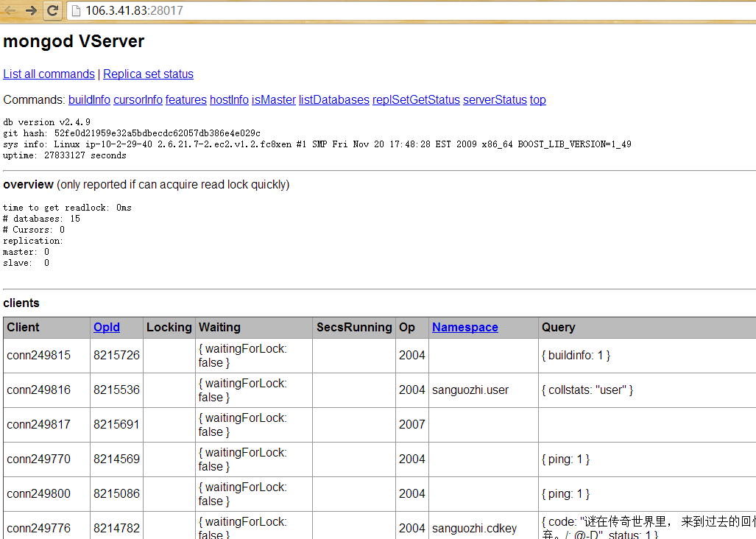756x539 pixels.
Task: Click the browser forward arrow icon
Action: [32, 10]
